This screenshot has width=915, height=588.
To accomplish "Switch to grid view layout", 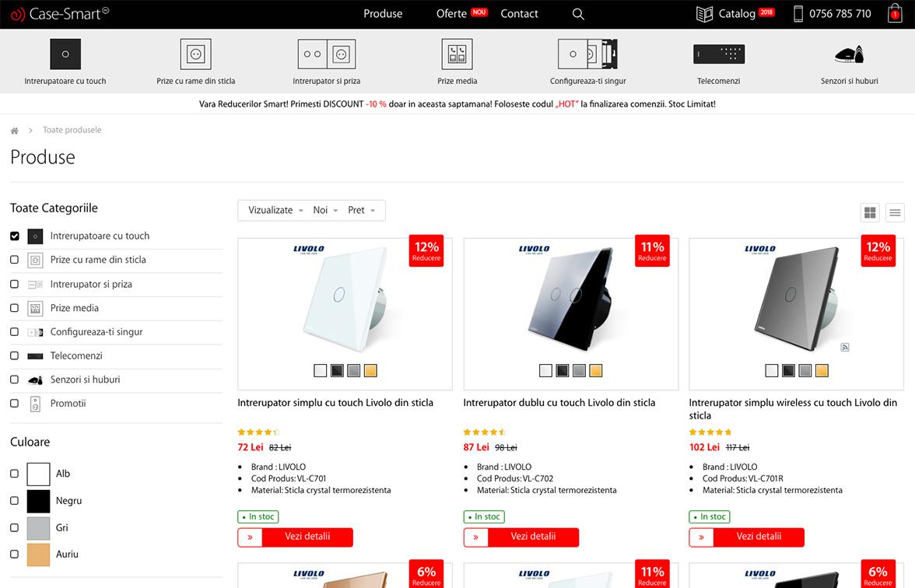I will point(870,212).
